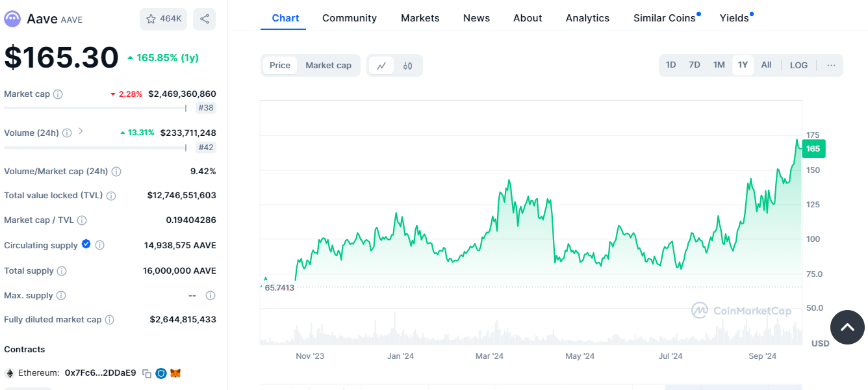Open the Chart tab
Screen dimensions: 868x390
[x=286, y=18]
